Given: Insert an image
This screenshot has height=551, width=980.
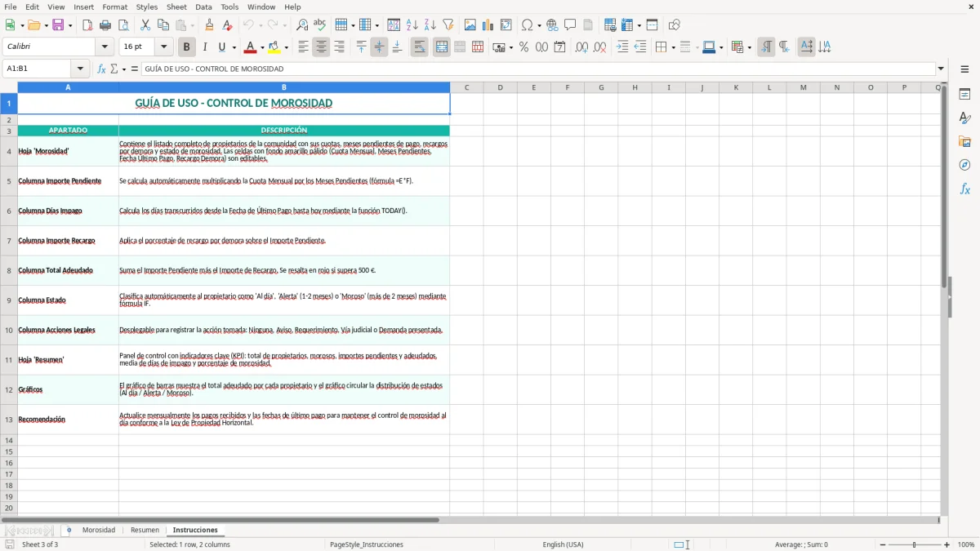Looking at the screenshot, I should [x=470, y=25].
